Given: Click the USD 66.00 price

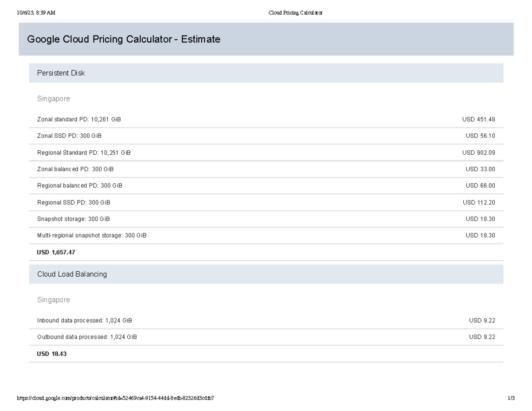Looking at the screenshot, I should [481, 186].
